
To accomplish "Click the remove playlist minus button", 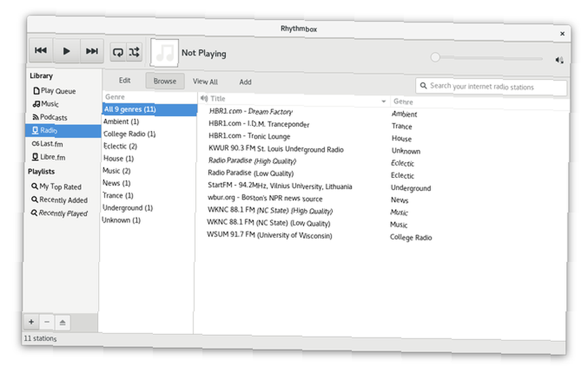I will [x=47, y=322].
